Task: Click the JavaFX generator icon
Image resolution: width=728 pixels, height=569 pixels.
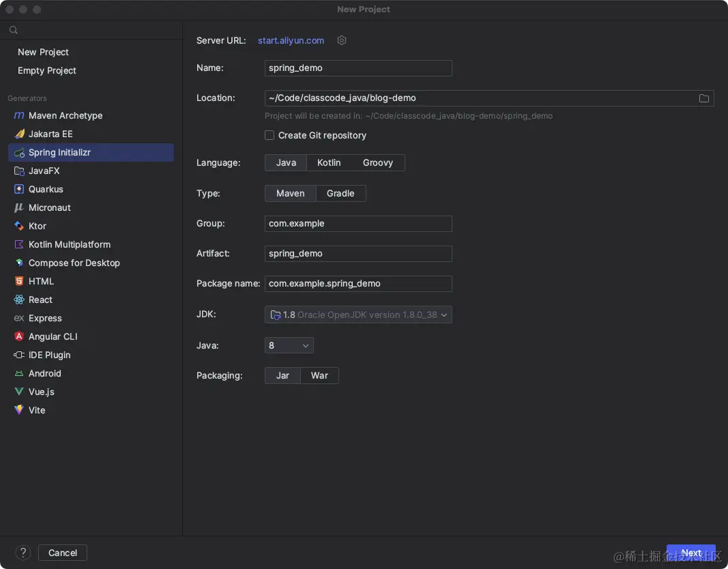Action: tap(19, 171)
